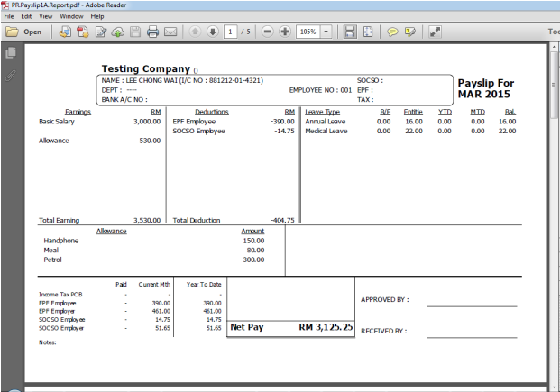Click the Open folder icon
Viewport: 560px width, 392px height.
[12, 32]
